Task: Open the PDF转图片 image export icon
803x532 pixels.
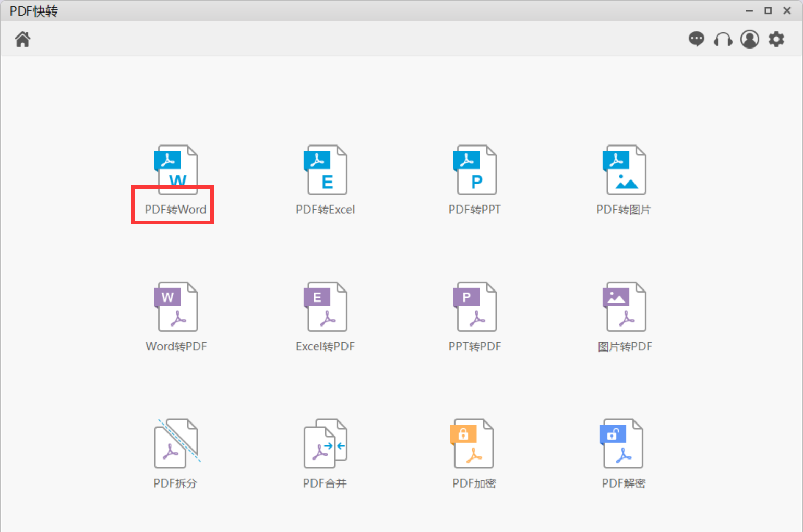Action: click(624, 170)
